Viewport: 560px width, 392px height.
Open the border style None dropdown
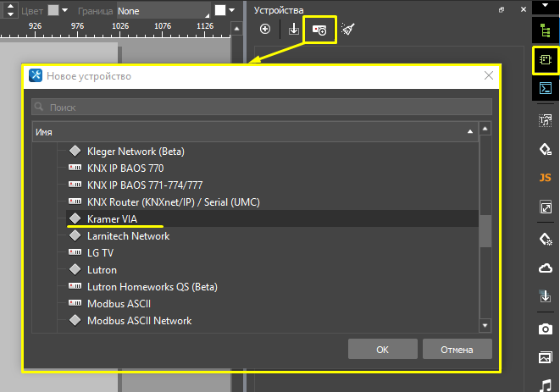click(x=164, y=11)
